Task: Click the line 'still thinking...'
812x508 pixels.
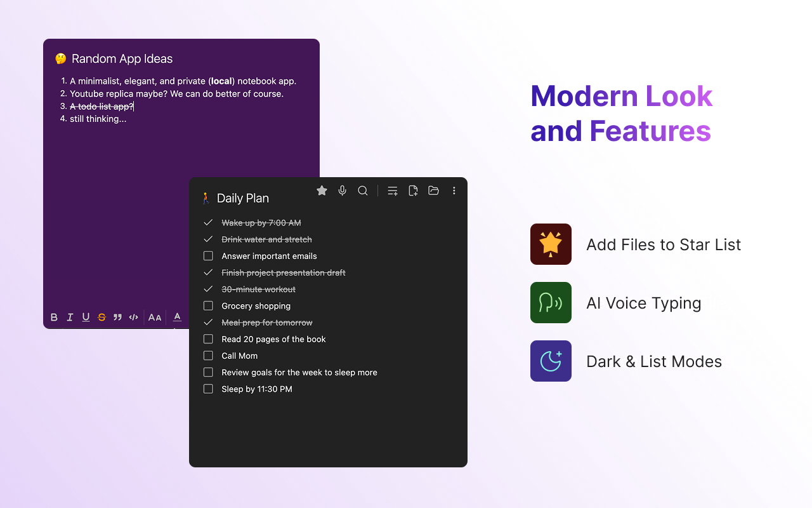Action: coord(98,119)
